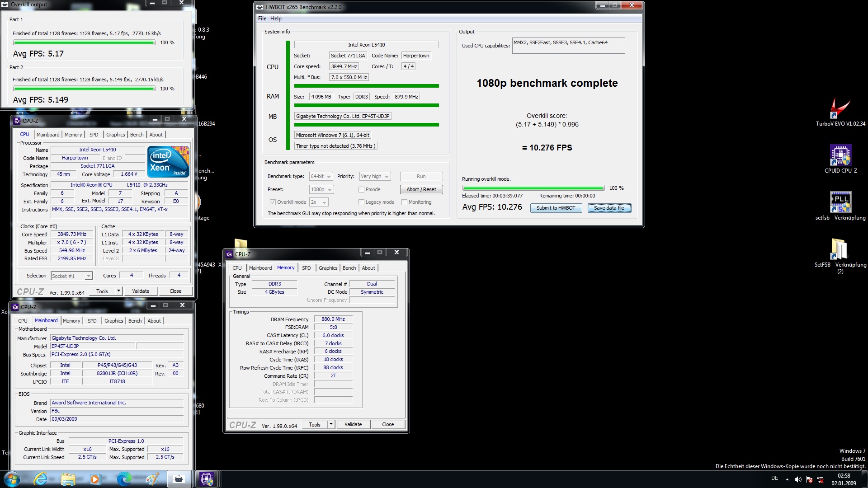
Task: Open the Preset 1080p dropdown
Action: (x=321, y=189)
